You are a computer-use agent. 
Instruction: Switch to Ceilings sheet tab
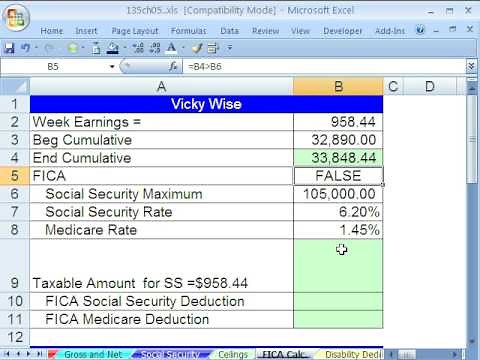233,354
